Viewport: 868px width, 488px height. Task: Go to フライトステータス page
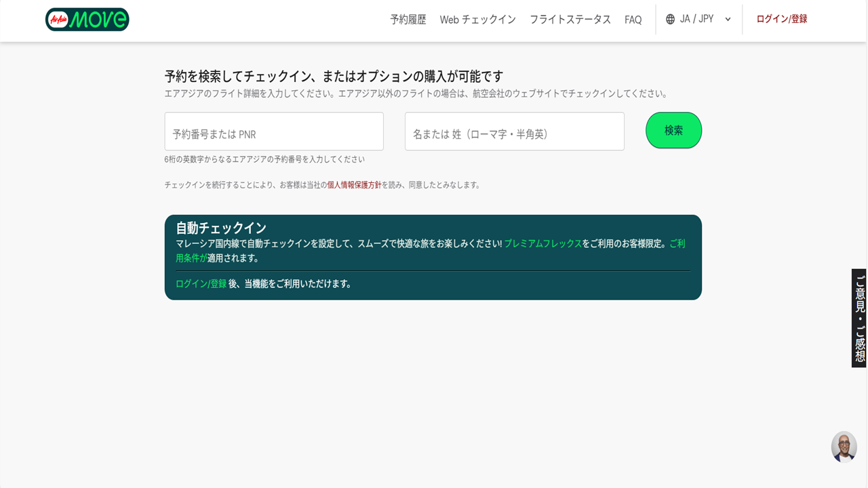[570, 20]
